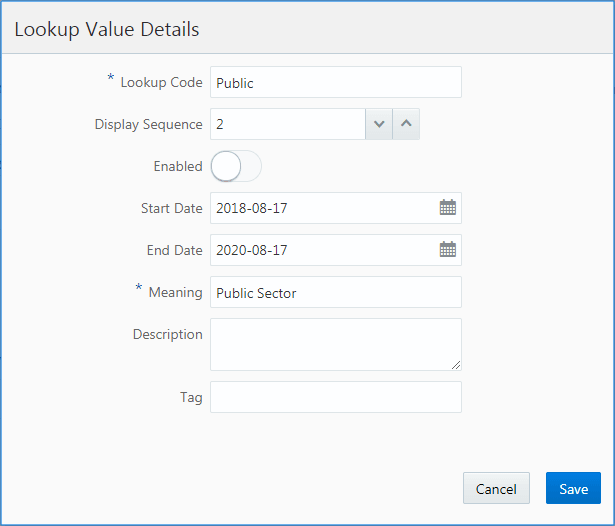Click the Lookup Code label
The image size is (615, 526).
(160, 82)
